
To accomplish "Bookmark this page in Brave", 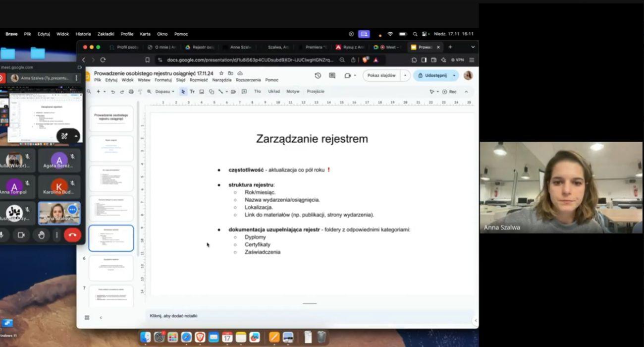I will click(147, 60).
